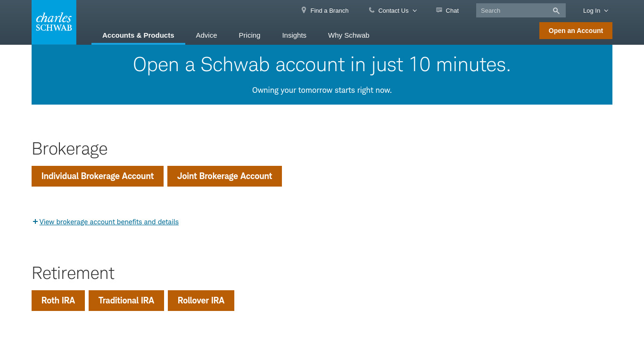The image size is (644, 343).
Task: Open the Chat link
Action: (x=452, y=10)
